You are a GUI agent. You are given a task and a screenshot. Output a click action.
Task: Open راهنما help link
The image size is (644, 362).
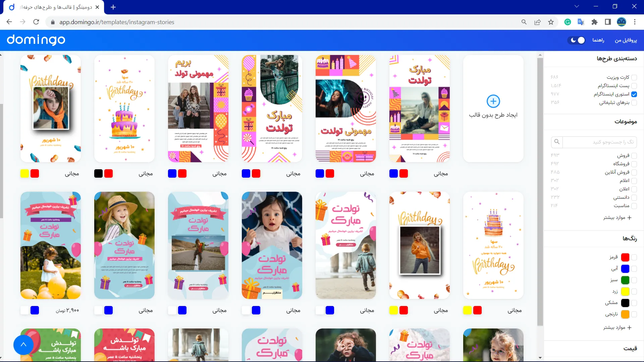pos(598,40)
